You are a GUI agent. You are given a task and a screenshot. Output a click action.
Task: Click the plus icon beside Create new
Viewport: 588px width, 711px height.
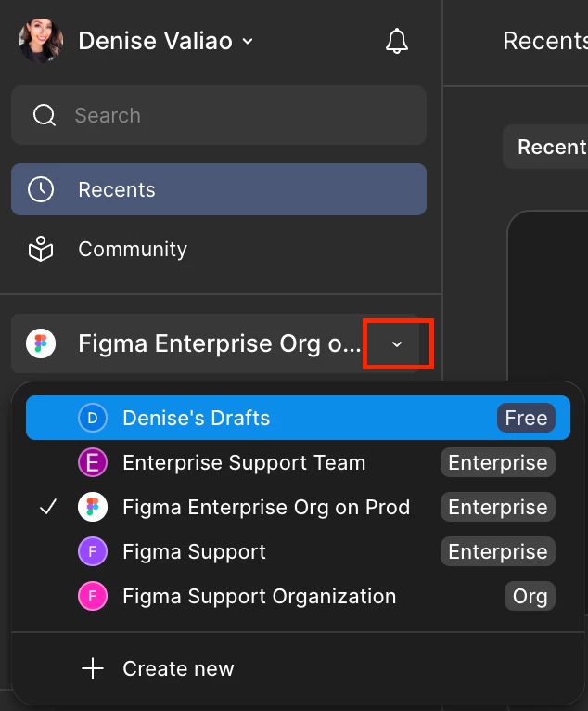pyautogui.click(x=93, y=668)
